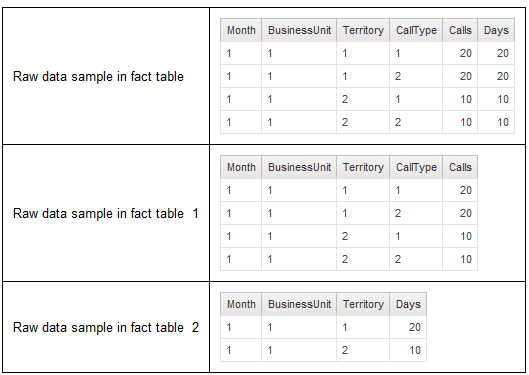Select CallType header in fact table 1
Image resolution: width=529 pixels, height=375 pixels.
416,167
